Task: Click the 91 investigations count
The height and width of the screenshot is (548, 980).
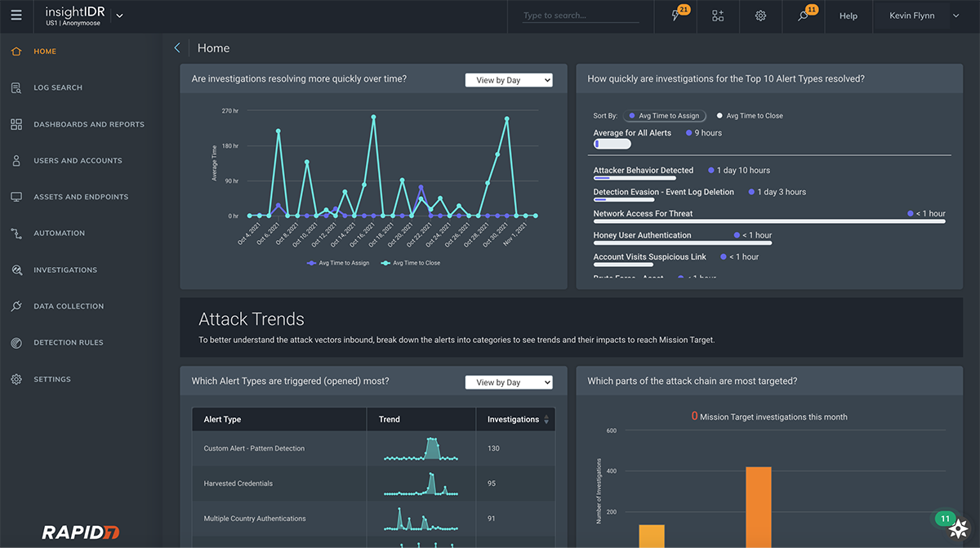Action: click(492, 519)
